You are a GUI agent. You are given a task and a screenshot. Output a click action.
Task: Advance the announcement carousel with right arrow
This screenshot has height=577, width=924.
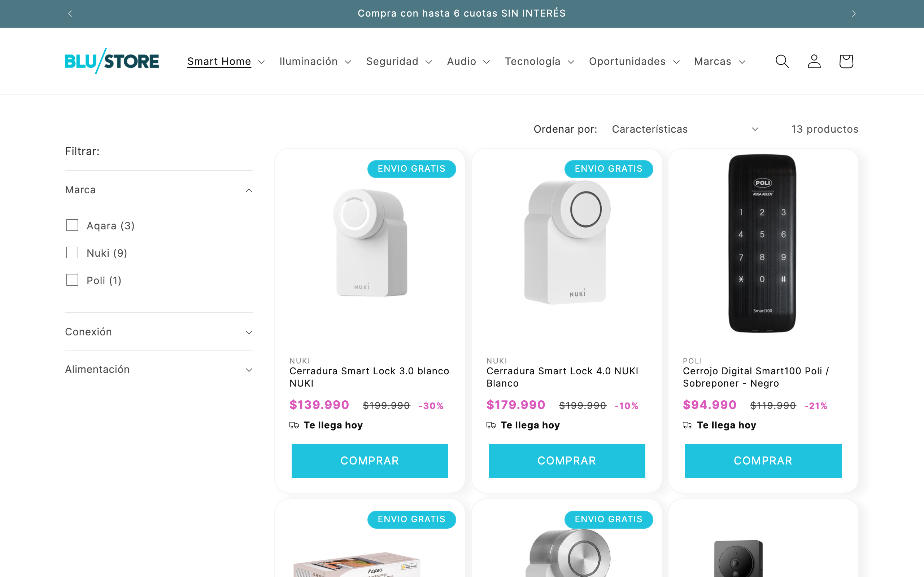point(854,13)
